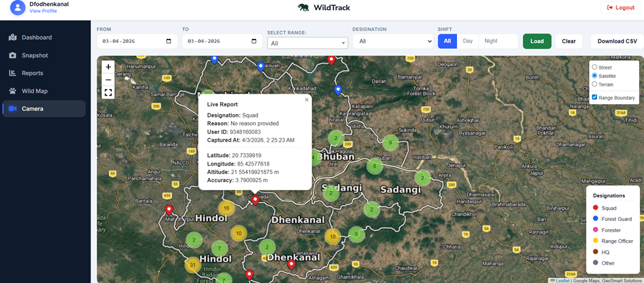
Task: Open the Dashboard icon in sidebar
Action: point(13,38)
